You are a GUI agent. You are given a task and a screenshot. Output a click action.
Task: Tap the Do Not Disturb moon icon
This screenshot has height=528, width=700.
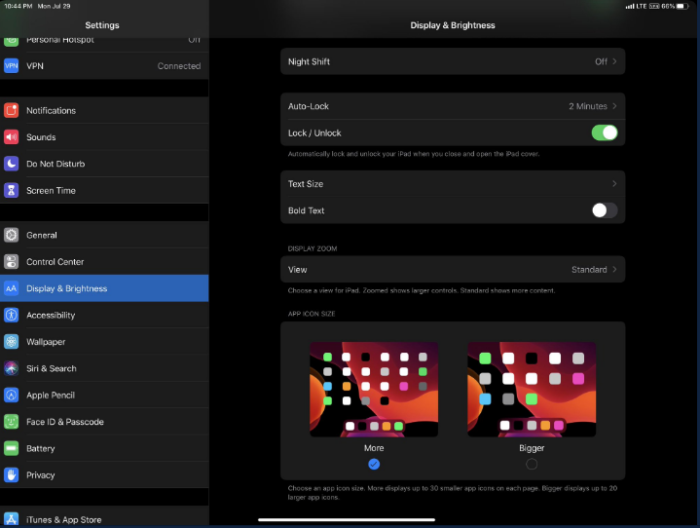pyautogui.click(x=11, y=164)
